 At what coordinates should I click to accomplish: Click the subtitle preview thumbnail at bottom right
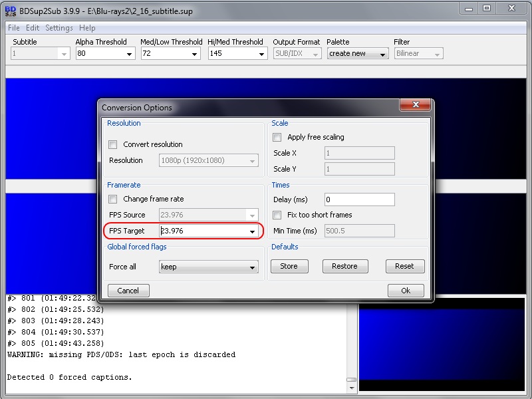point(442,344)
